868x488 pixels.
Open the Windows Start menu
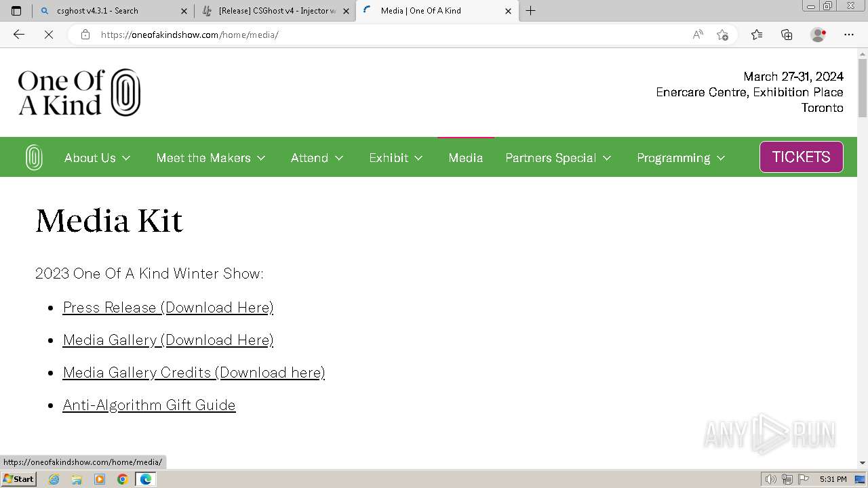(18, 479)
